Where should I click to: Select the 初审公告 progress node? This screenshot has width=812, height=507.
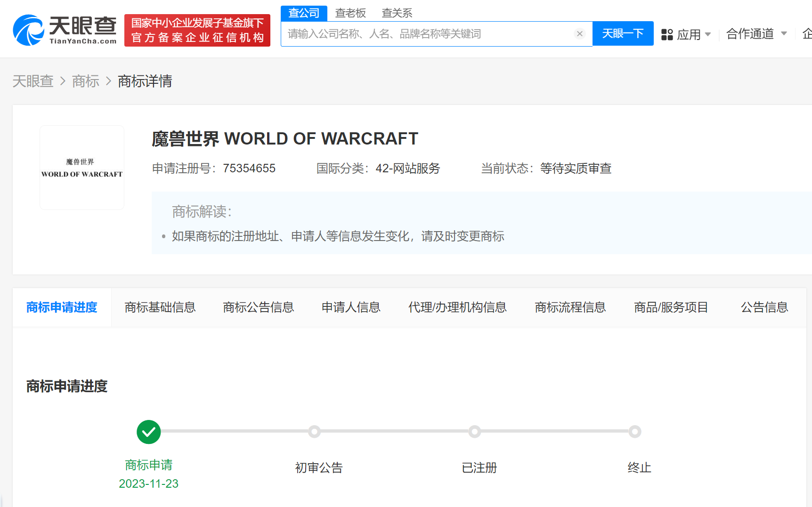tap(315, 432)
